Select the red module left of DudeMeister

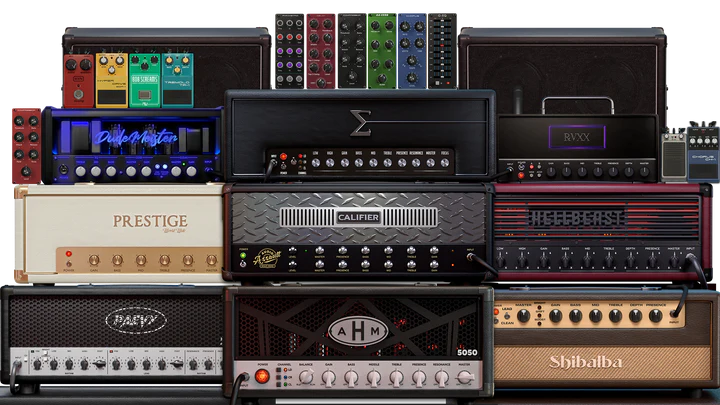tap(27, 146)
